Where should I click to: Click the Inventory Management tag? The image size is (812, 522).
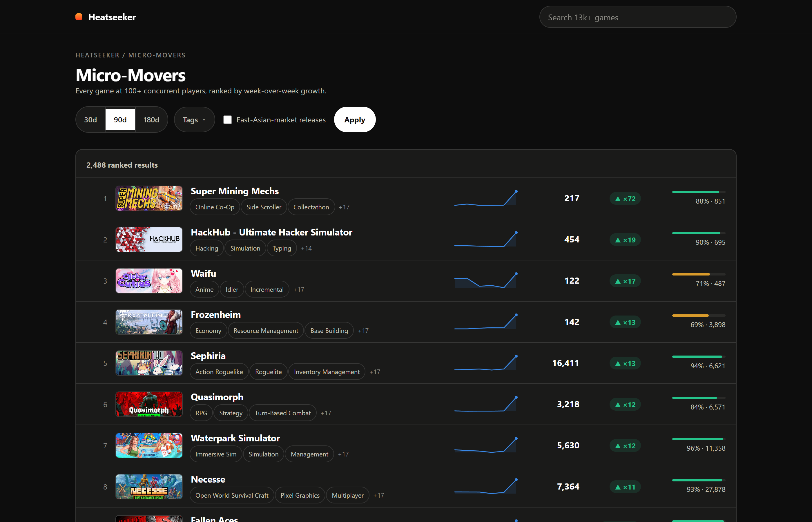[327, 372]
